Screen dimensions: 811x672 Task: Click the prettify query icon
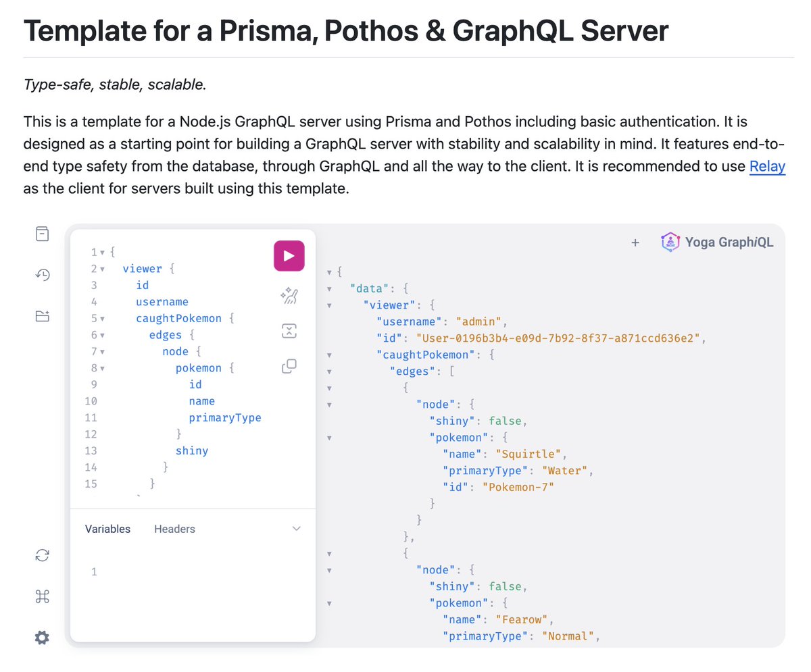[x=289, y=296]
